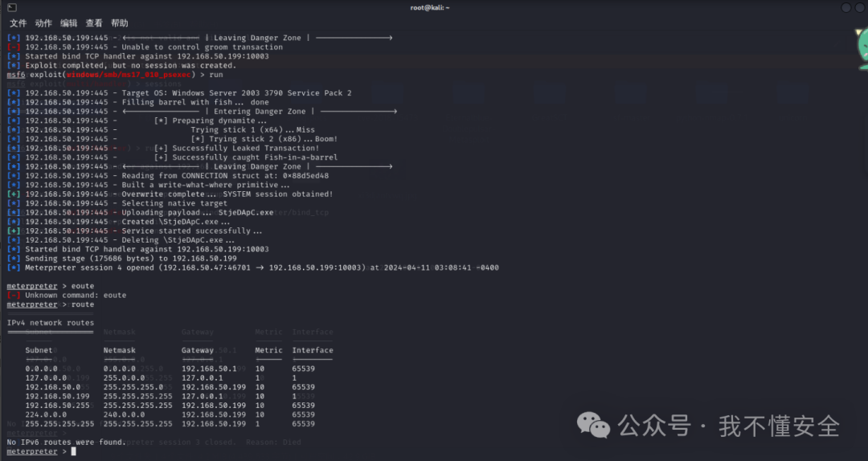Click the terminal icon in the title bar
This screenshot has width=868, height=461.
click(x=11, y=7)
